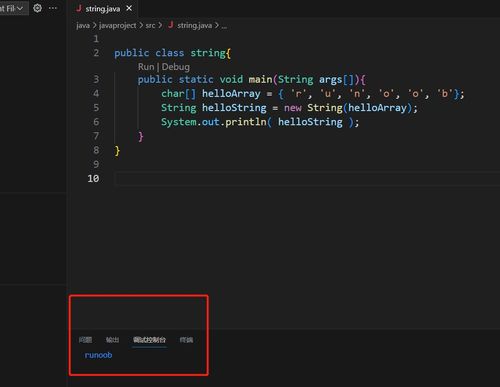This screenshot has height=387, width=500.
Task: Expand the 'javaproject' breadcrumb segment
Action: (x=117, y=25)
